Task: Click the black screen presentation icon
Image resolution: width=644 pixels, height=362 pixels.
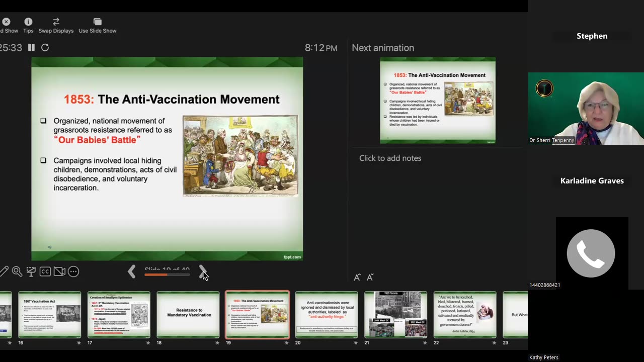Action: 31,271
